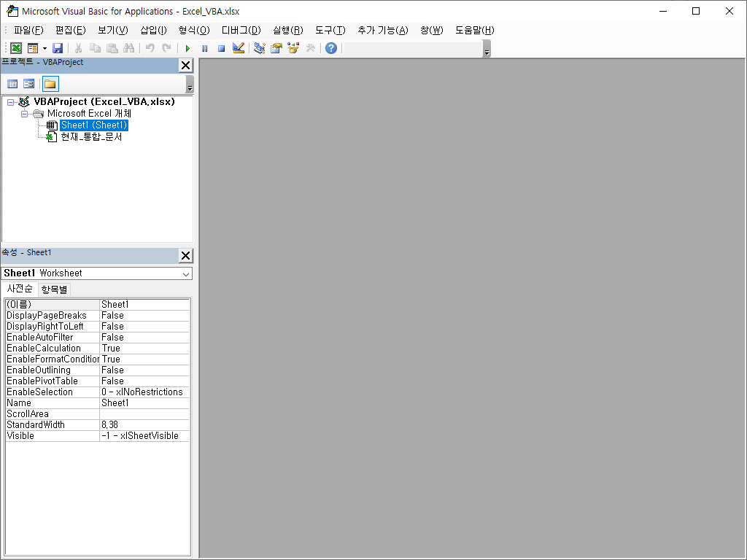Viewport: 747px width, 560px height.
Task: Click View Object icon in project panel
Action: tap(29, 85)
